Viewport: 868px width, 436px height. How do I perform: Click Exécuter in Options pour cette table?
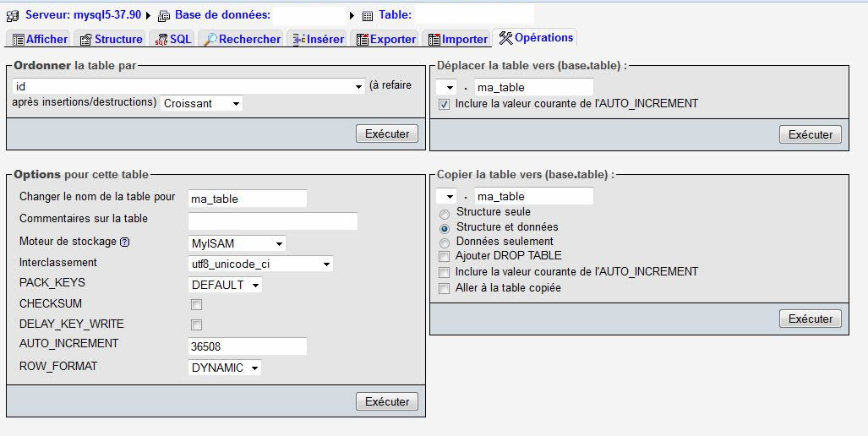click(x=386, y=402)
